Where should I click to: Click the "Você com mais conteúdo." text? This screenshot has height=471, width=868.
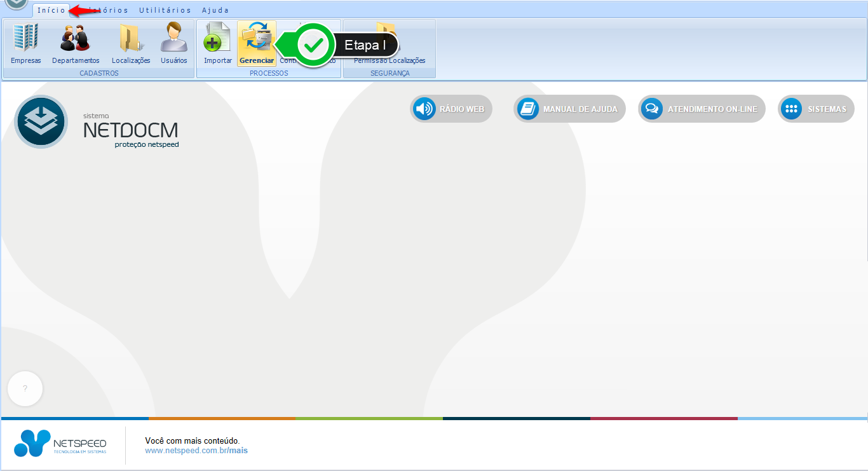click(193, 440)
